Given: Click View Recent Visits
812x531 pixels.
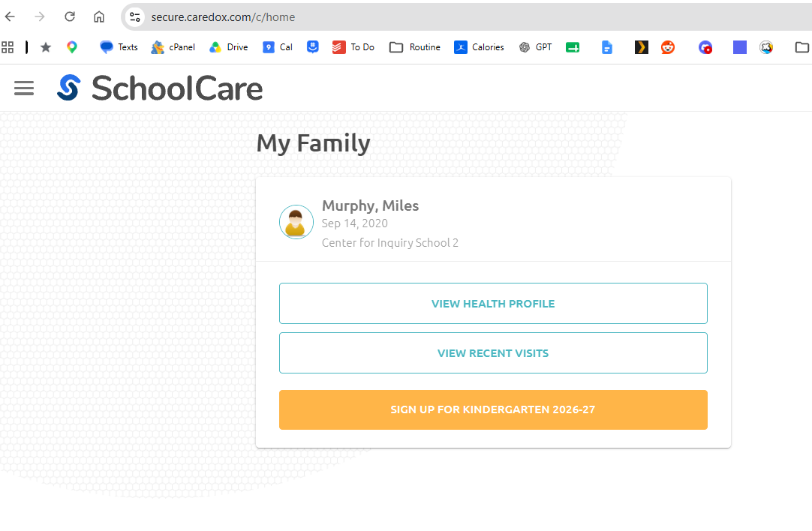Looking at the screenshot, I should click(x=493, y=353).
